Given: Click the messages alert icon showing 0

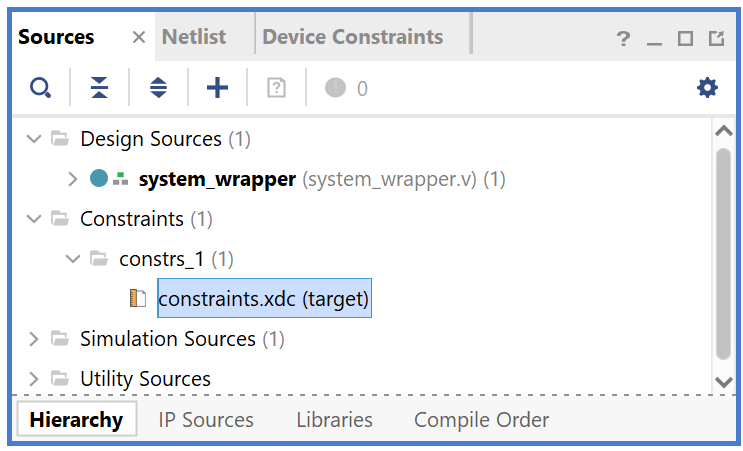Looking at the screenshot, I should pos(335,88).
